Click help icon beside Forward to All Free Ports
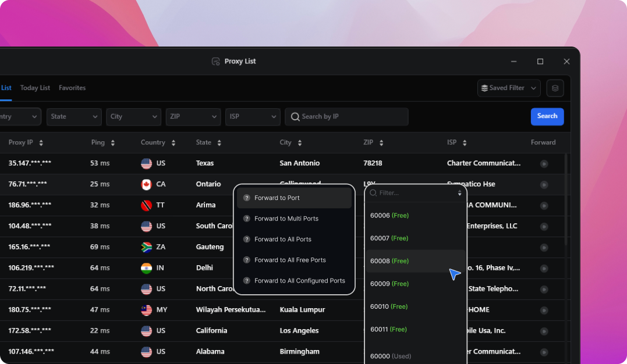The width and height of the screenshot is (627, 364). pos(247,260)
